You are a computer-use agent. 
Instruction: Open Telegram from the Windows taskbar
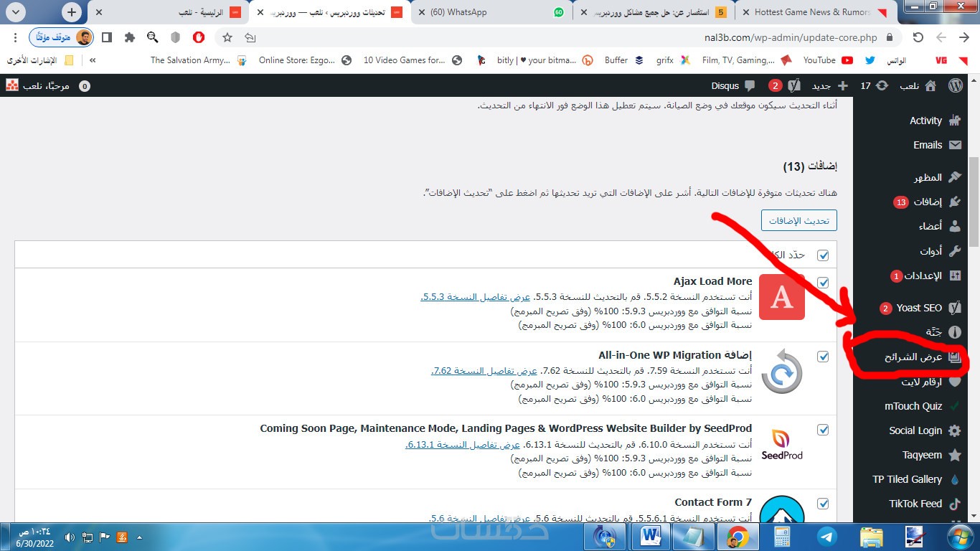pyautogui.click(x=826, y=537)
